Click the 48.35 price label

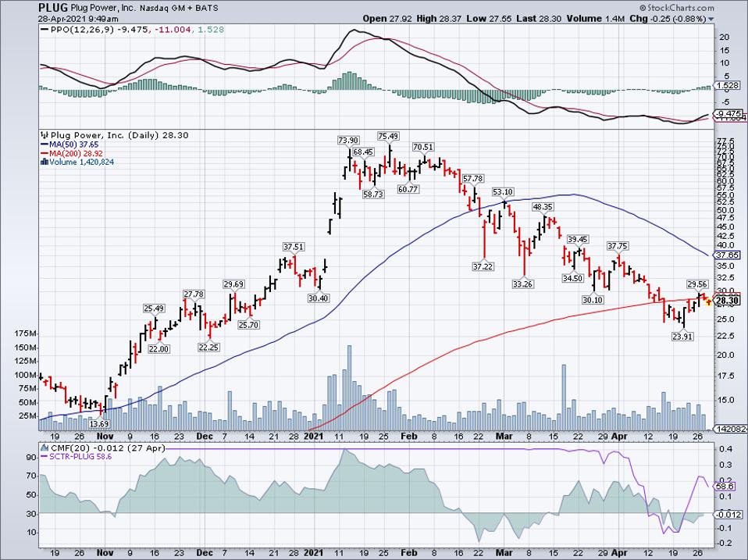(x=543, y=206)
